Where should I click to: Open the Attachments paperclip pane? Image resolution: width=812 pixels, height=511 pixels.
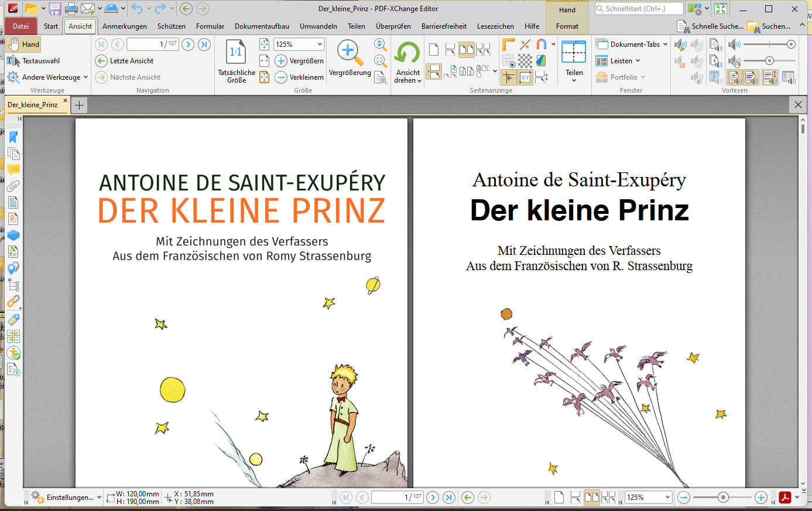(x=13, y=186)
